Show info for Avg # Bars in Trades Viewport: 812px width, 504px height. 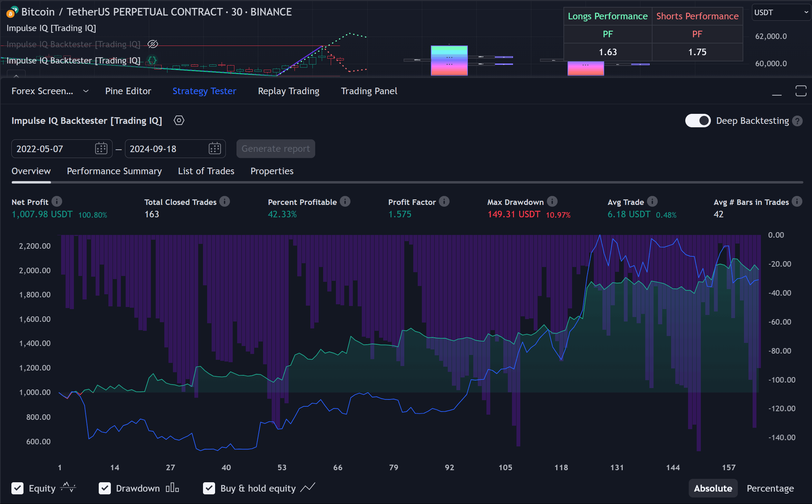[x=797, y=201]
